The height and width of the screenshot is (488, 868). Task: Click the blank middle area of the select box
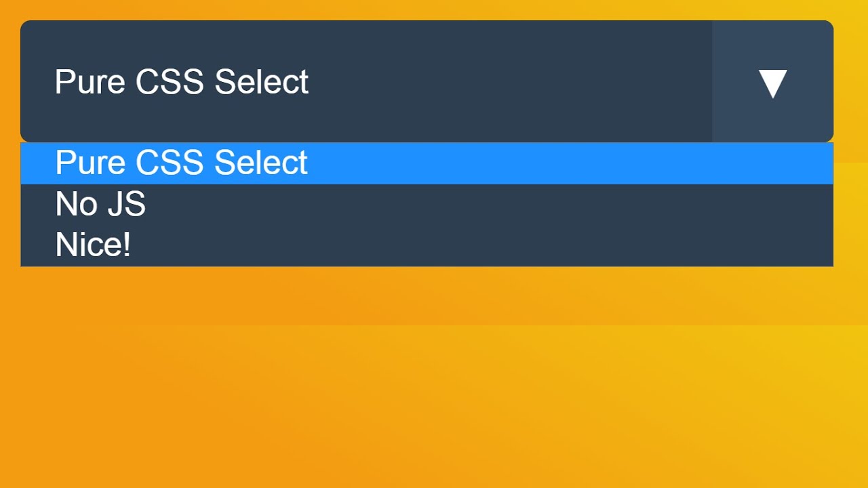[509, 82]
